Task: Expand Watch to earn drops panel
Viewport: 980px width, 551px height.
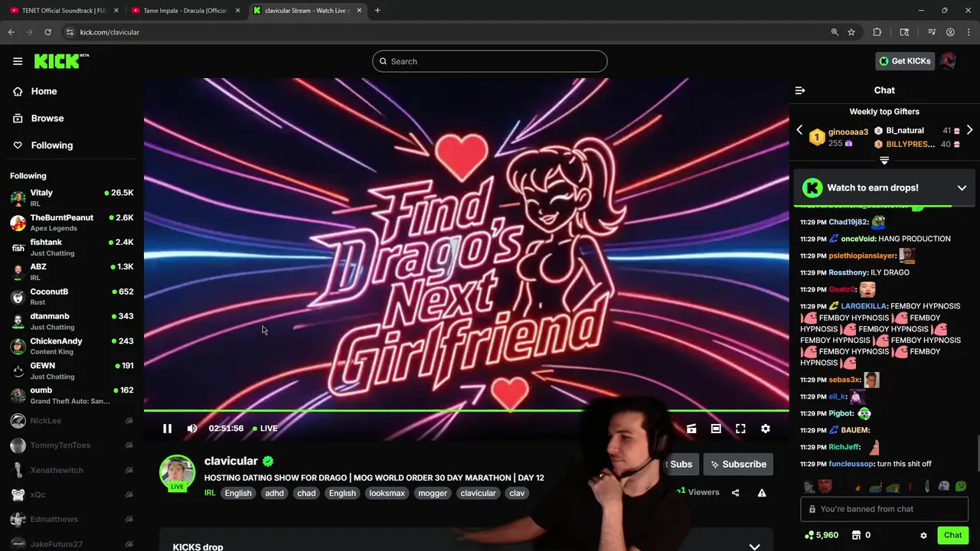Action: (962, 187)
